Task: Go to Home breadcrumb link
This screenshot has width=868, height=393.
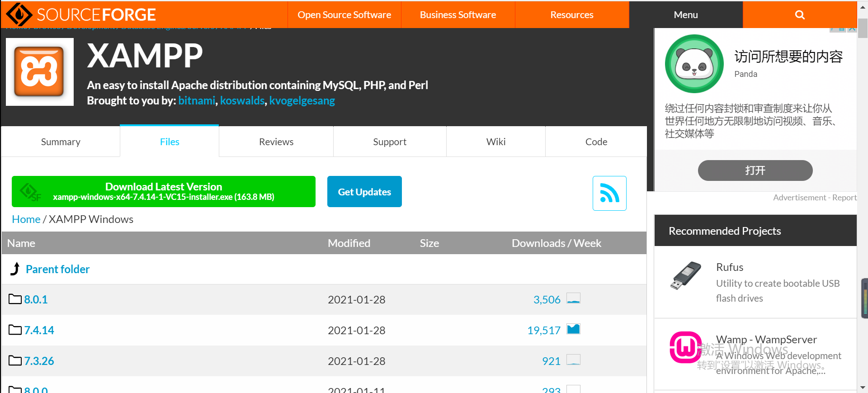Action: pos(26,219)
